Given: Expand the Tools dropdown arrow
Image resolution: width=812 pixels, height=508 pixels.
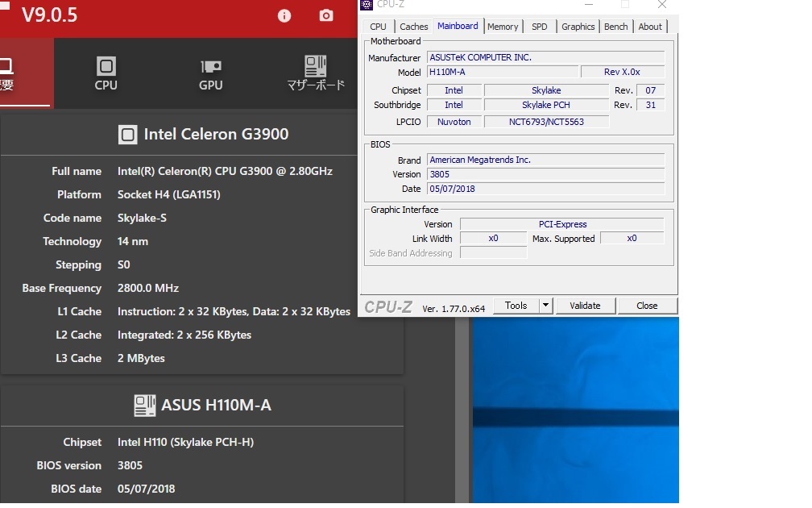Looking at the screenshot, I should 545,306.
